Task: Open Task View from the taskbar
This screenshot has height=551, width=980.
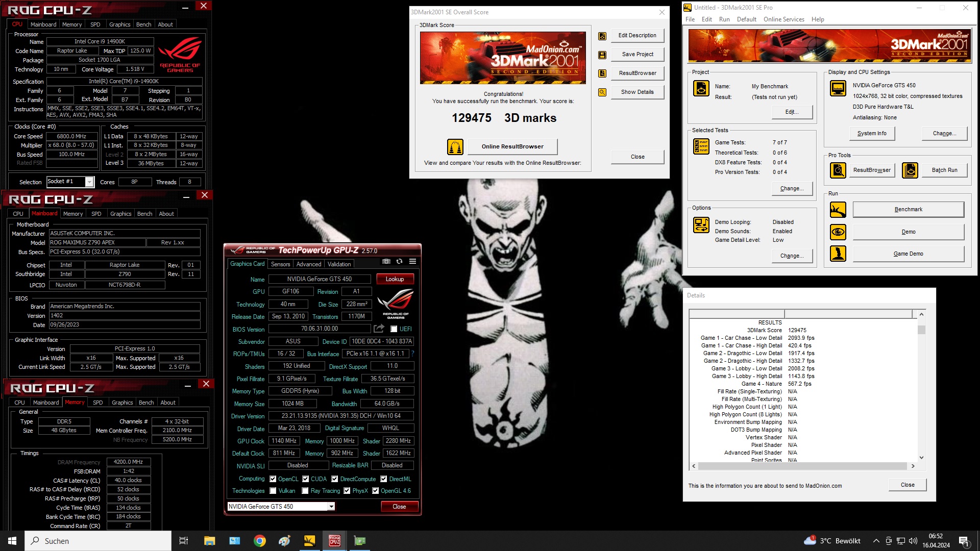Action: [184, 541]
